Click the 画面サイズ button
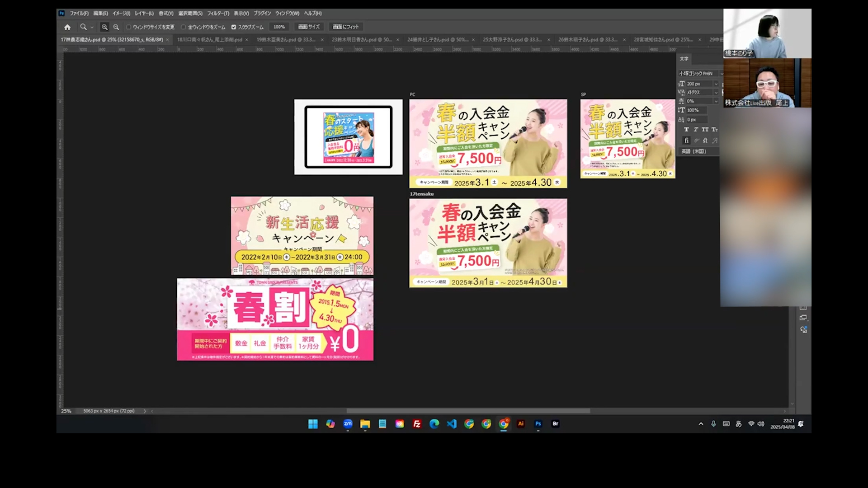 point(309,27)
